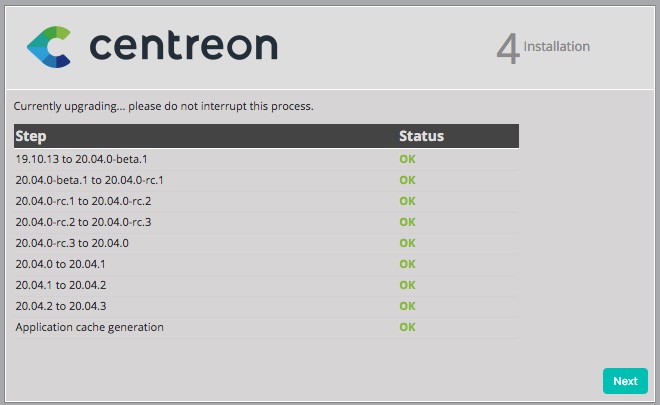Viewport: 660px width, 405px height.
Task: Click OK status for Application cache generation
Action: point(407,327)
